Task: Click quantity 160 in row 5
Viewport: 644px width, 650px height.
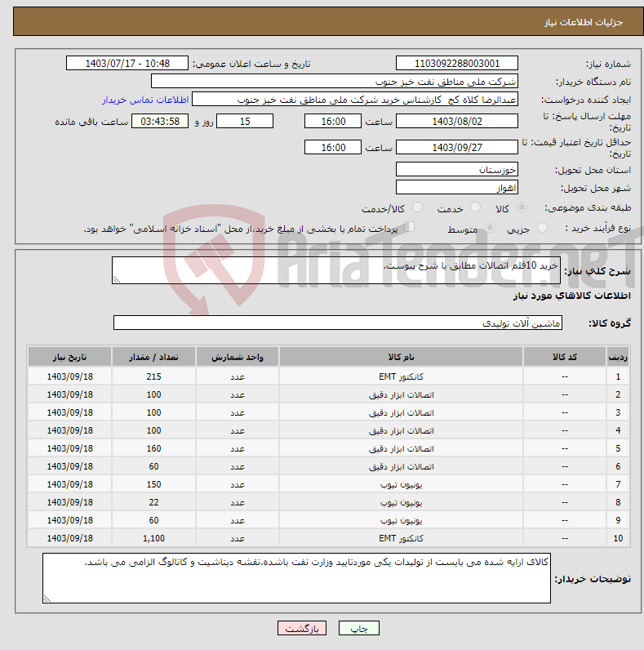Action: tap(153, 448)
